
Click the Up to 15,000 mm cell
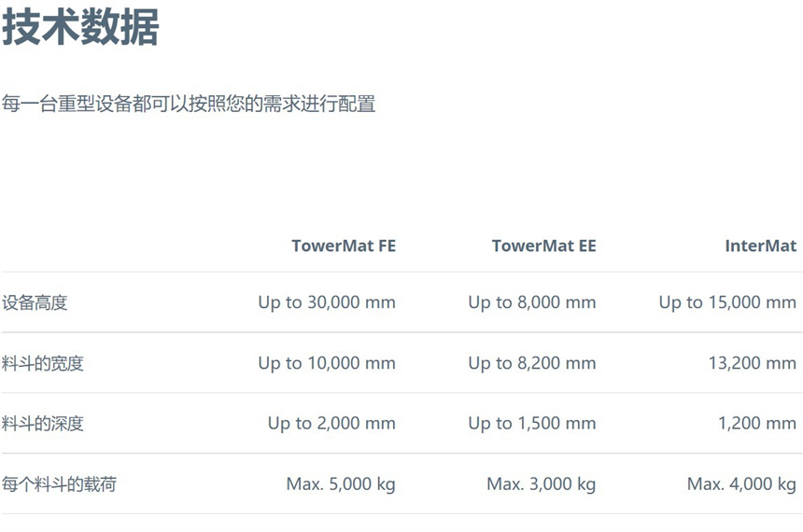727,302
